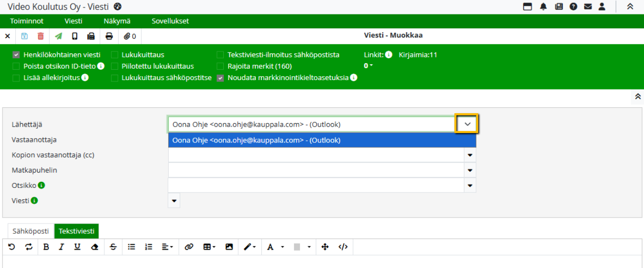Expand the Otsikko field dropdown

[x=470, y=186]
